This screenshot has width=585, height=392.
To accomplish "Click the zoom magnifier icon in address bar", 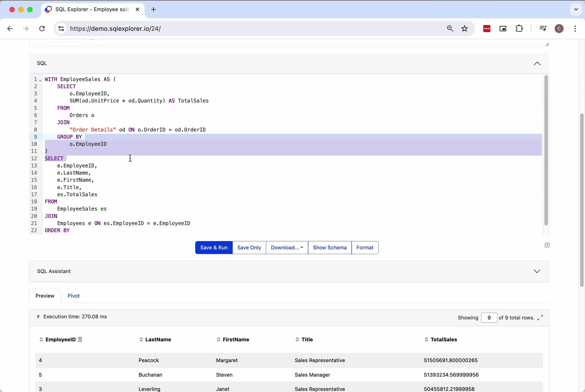I will tap(450, 29).
